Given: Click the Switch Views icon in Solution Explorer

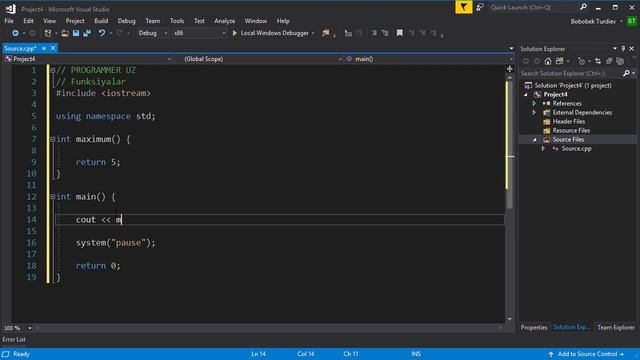Looking at the screenshot, I should click(560, 61).
